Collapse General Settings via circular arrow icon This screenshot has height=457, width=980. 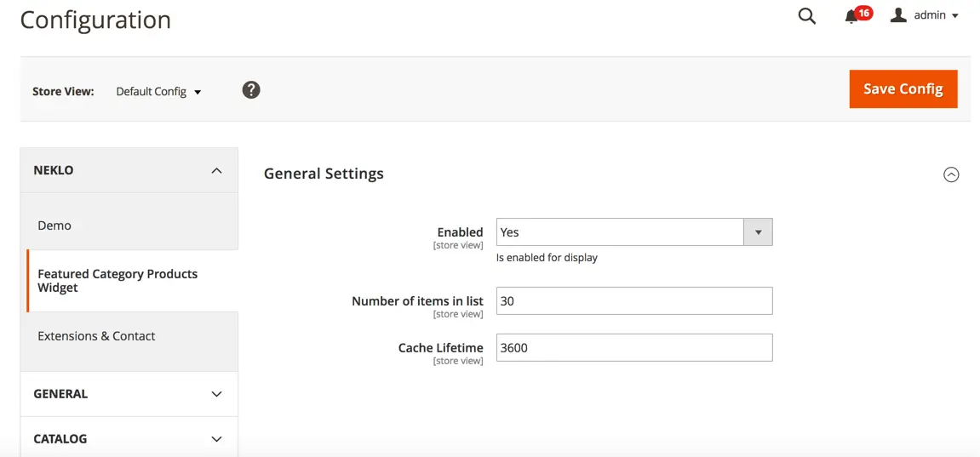pos(951,174)
